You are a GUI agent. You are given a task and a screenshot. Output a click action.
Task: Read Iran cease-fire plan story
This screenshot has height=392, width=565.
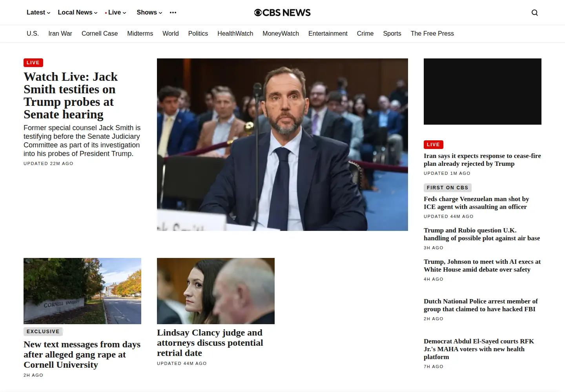coord(482,160)
